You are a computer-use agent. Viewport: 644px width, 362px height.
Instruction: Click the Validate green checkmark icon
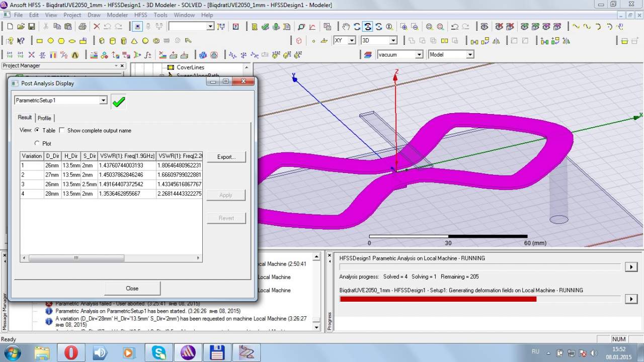click(118, 102)
